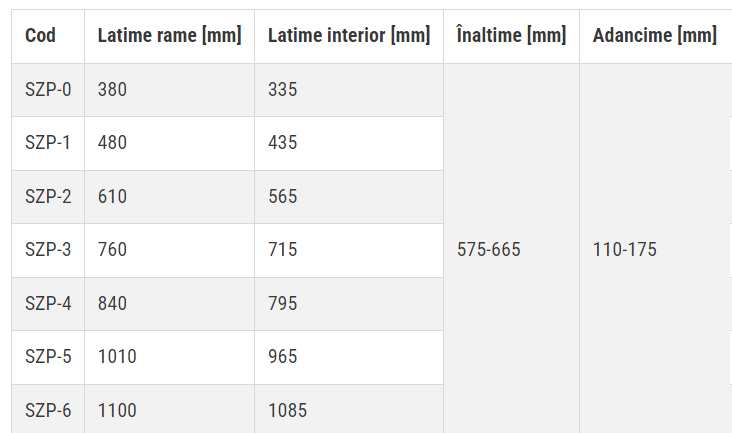
Task: Click the Cod column header
Action: 40,36
